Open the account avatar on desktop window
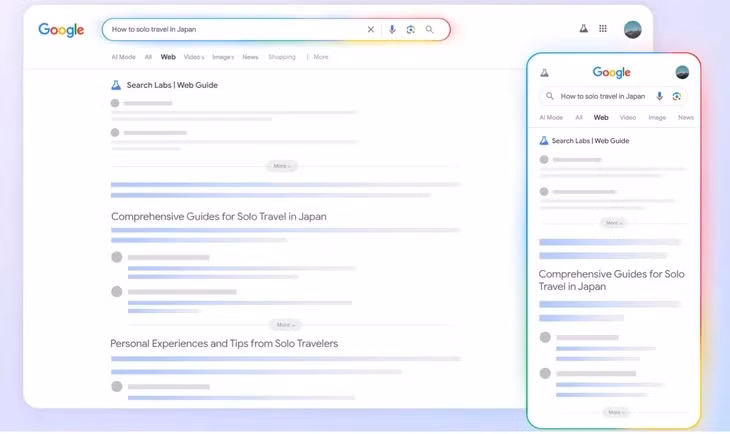 pos(633,30)
